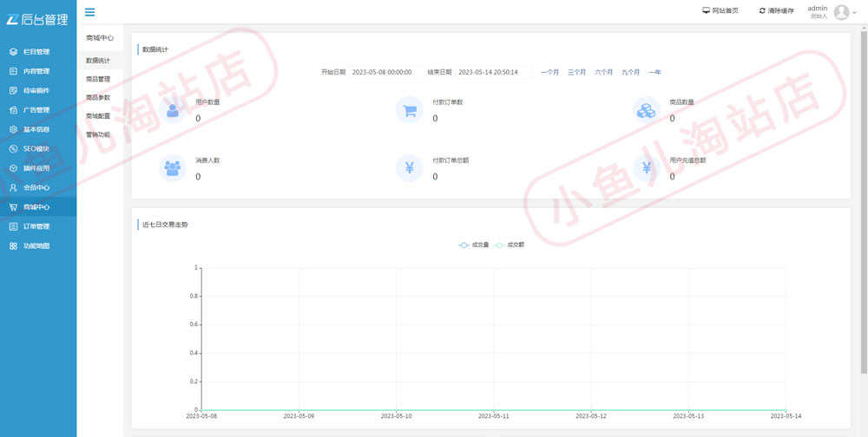Image resolution: width=868 pixels, height=437 pixels.
Task: Click the admin username text
Action: 817,9
